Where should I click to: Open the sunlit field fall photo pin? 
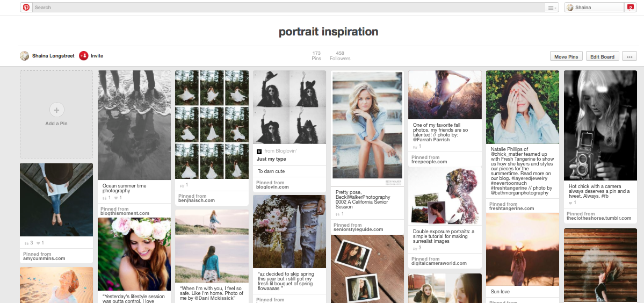click(x=445, y=95)
